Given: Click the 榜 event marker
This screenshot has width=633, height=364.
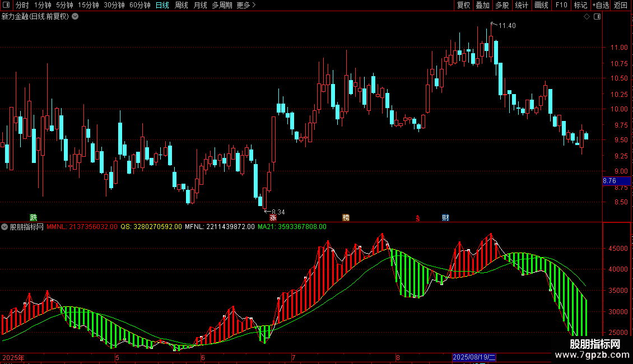Looking at the screenshot, I should click(346, 217).
